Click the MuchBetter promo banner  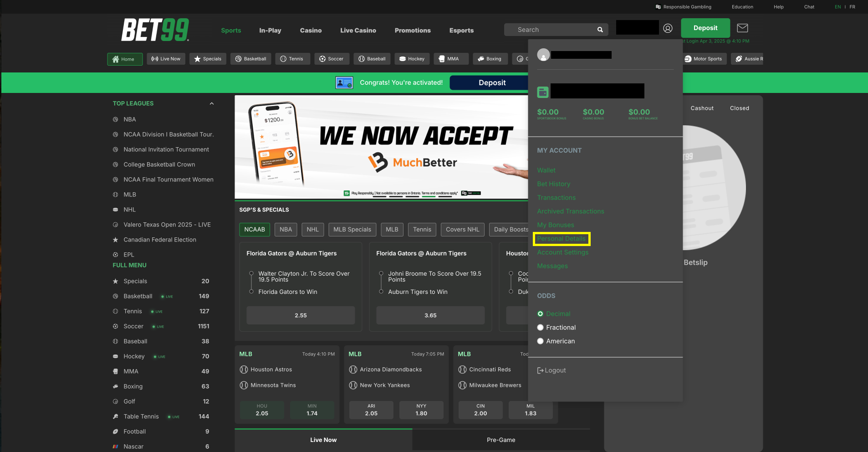pos(381,147)
